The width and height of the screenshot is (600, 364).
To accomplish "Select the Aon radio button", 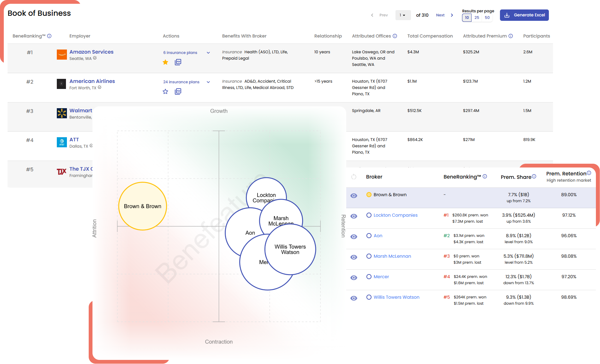I will point(369,236).
